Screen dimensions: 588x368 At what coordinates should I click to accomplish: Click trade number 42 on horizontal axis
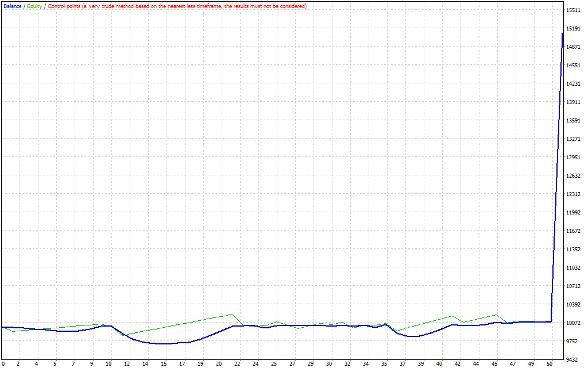458,364
